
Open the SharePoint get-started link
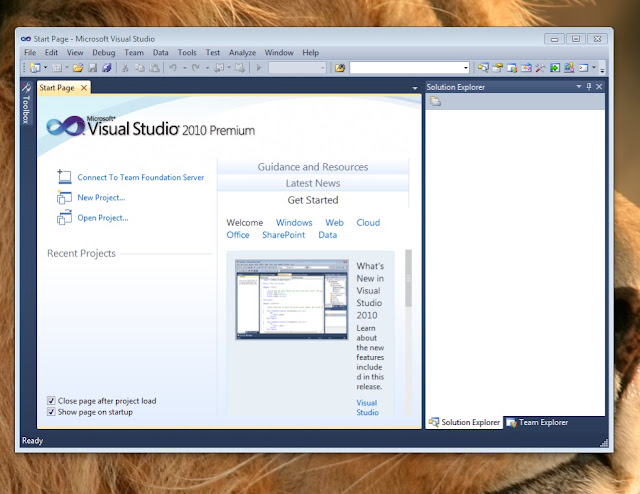coord(284,235)
